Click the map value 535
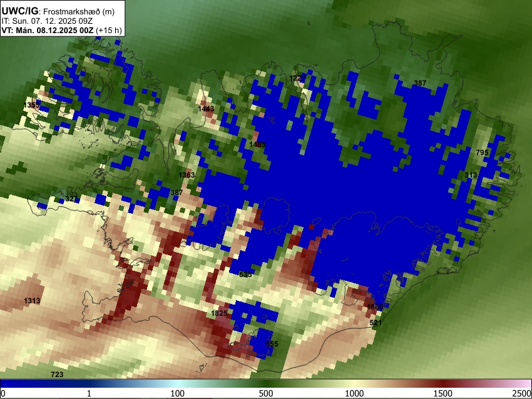Screen dimensions: 532x399 coord(245,275)
